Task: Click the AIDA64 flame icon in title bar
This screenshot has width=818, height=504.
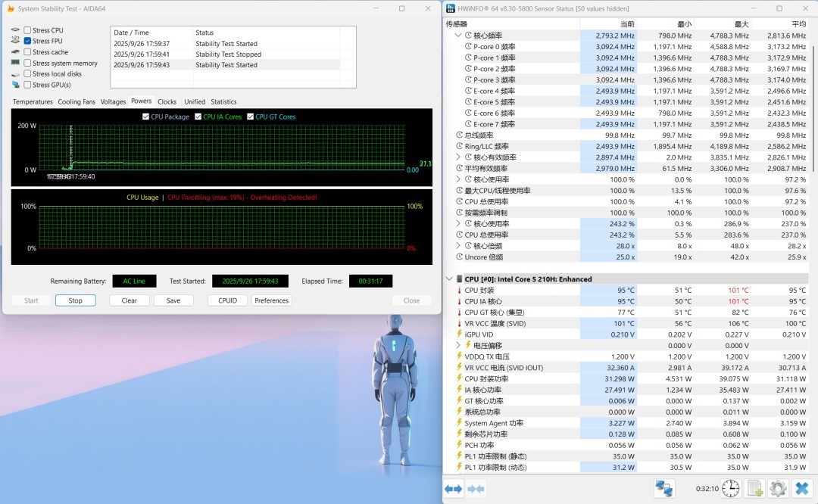Action: (x=11, y=8)
